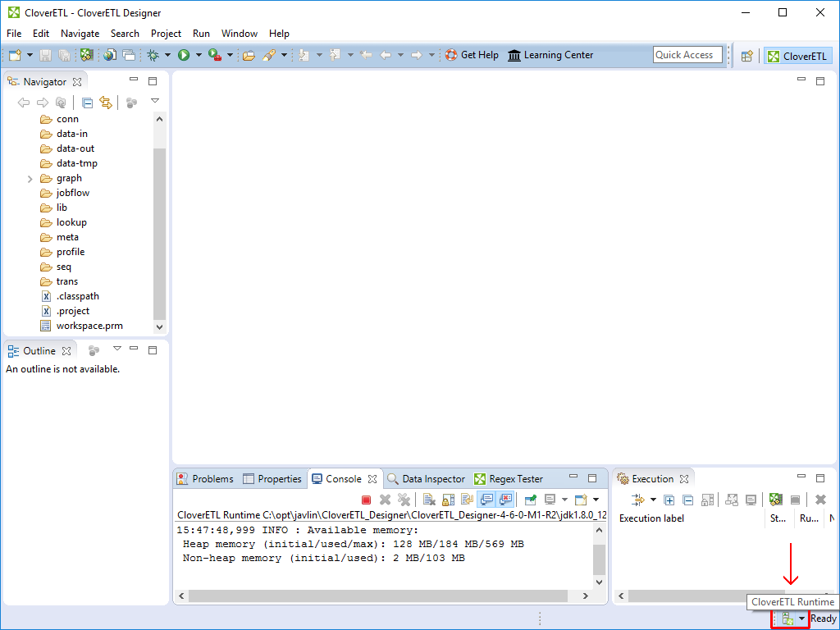The width and height of the screenshot is (840, 630).
Task: Click the Console horizontal scroll right arrow
Action: [585, 596]
